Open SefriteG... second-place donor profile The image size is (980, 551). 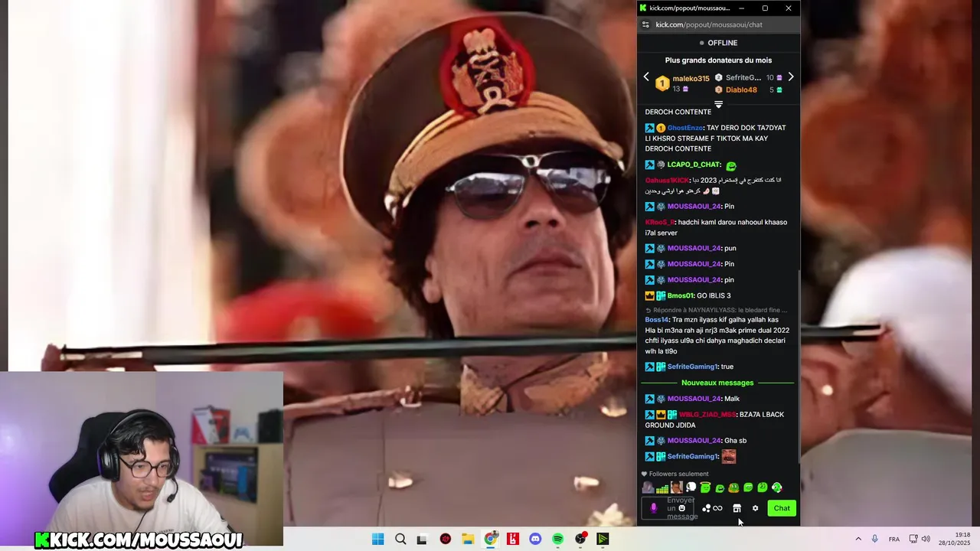pyautogui.click(x=743, y=77)
